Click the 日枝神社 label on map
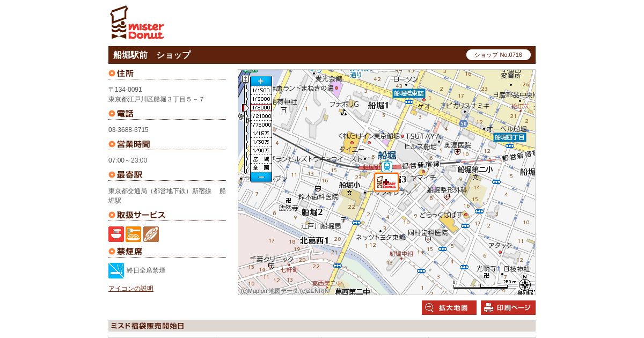Viewport: 644px width, 338px height. (x=516, y=269)
